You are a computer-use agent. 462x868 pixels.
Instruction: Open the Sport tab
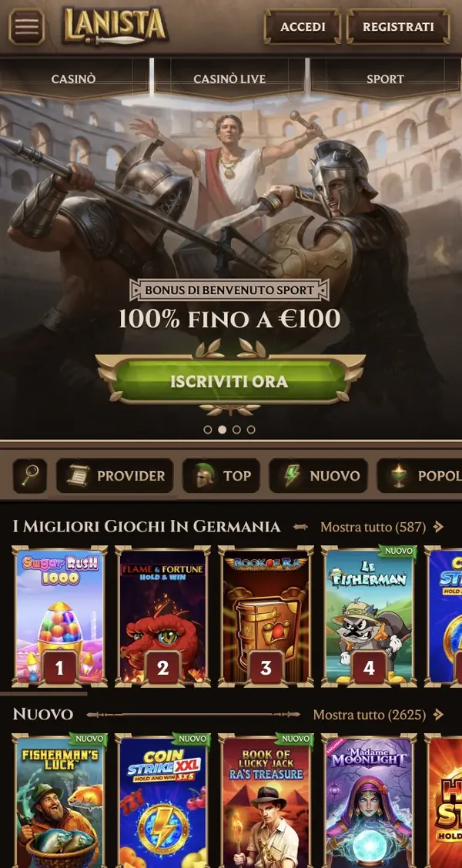tap(386, 79)
